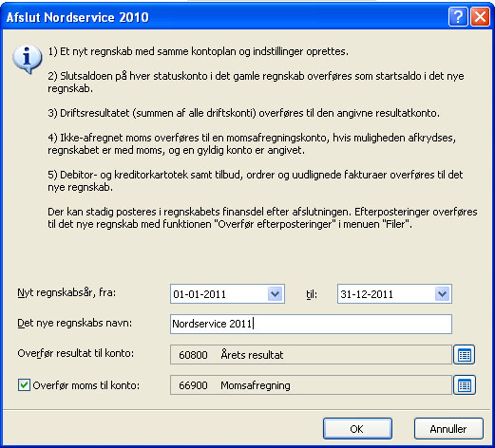
Task: Click the Det nye regnskabs navn label
Action: (x=75, y=323)
